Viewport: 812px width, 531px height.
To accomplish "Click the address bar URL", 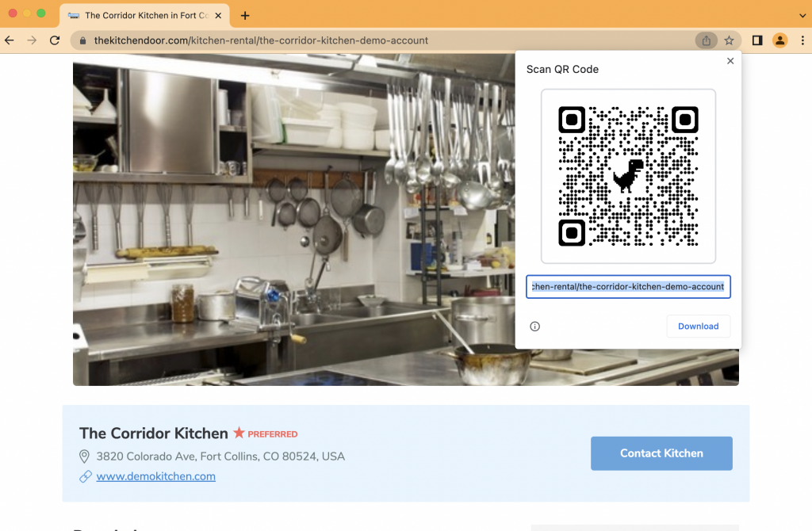I will click(261, 40).
